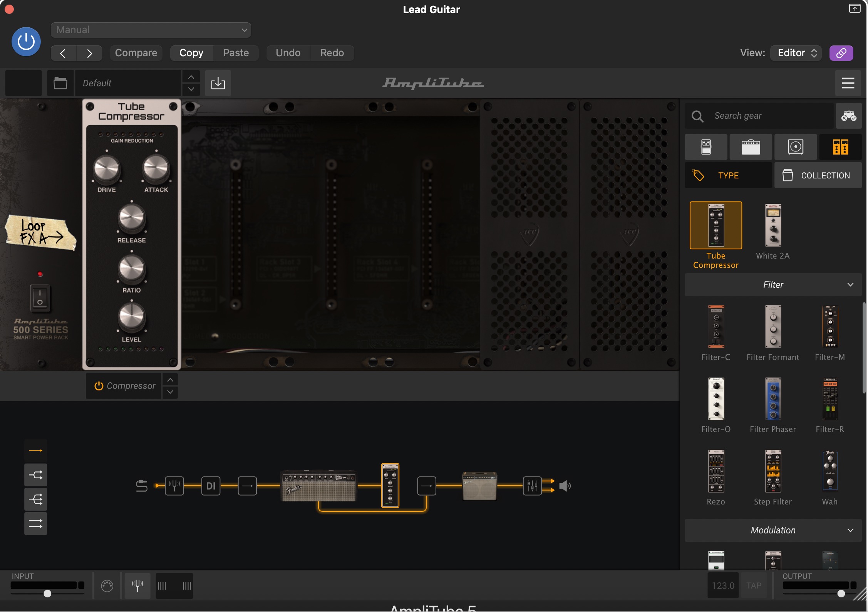
Task: Select the Filter-C rack unit
Action: 716,326
